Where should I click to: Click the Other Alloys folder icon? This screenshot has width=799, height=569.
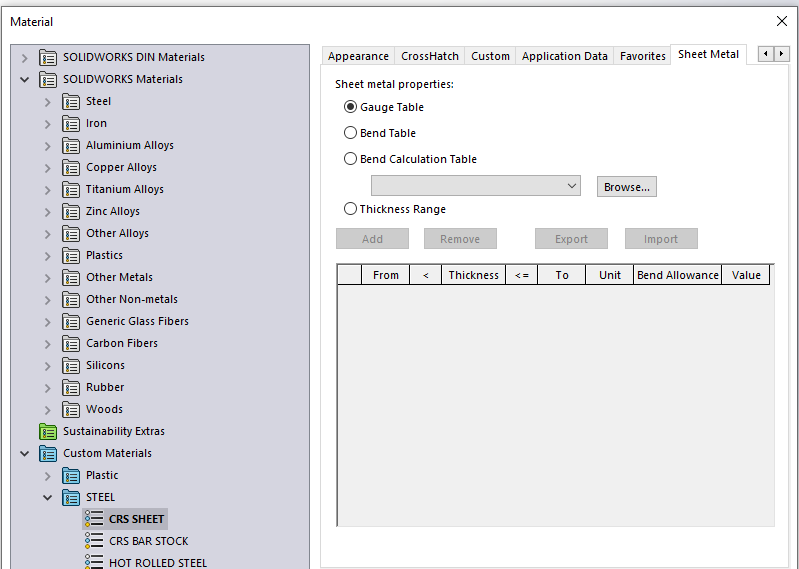pyautogui.click(x=71, y=233)
